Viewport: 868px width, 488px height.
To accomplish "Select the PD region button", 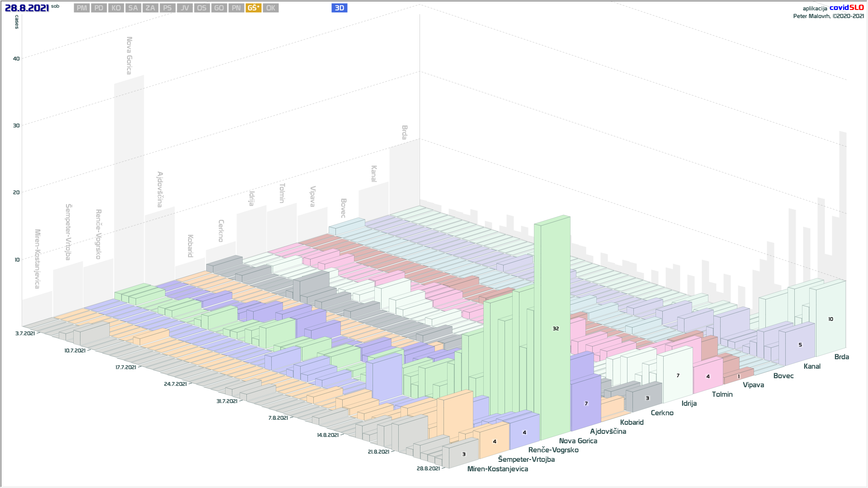I will click(x=99, y=8).
